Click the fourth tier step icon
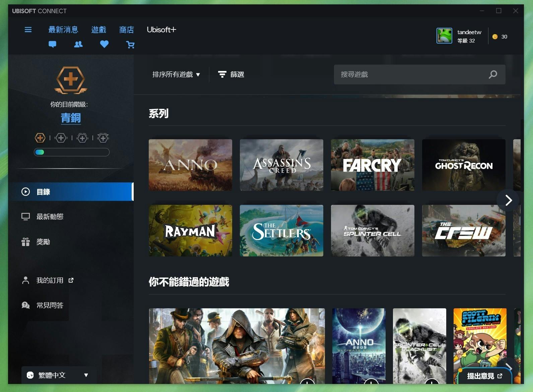The image size is (533, 392). (103, 138)
